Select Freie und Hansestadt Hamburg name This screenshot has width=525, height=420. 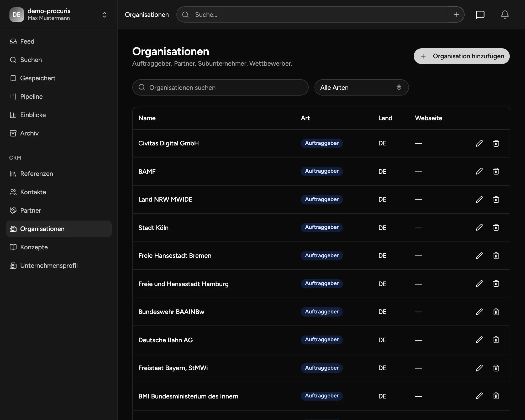point(183,284)
